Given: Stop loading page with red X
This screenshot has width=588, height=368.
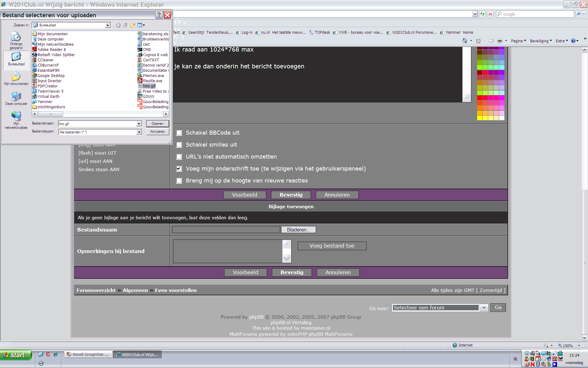Looking at the screenshot, I should point(490,14).
